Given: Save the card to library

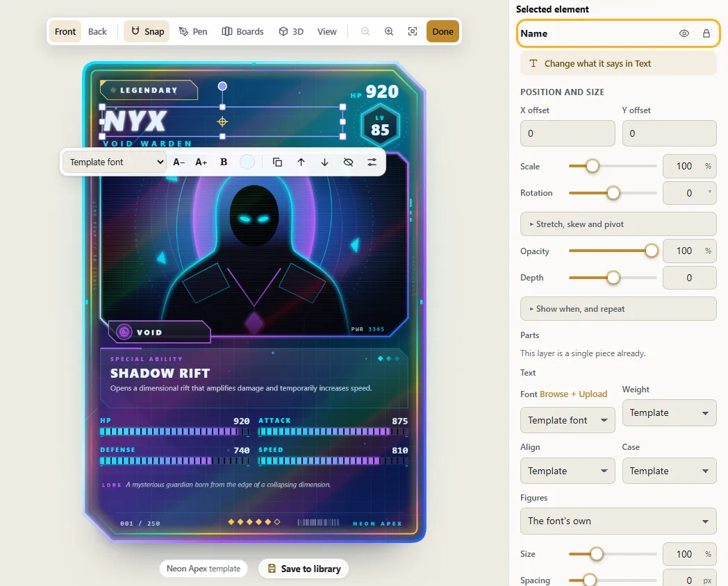Looking at the screenshot, I should coord(304,569).
